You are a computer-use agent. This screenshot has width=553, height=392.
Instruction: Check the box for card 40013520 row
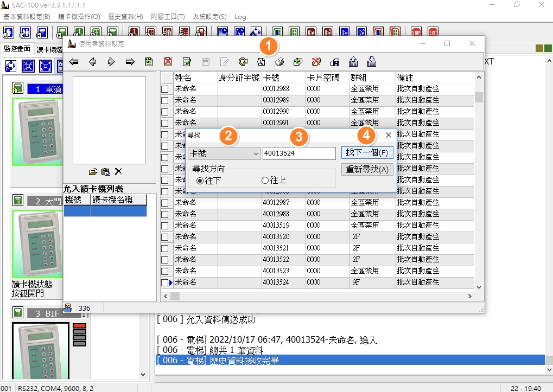click(164, 237)
